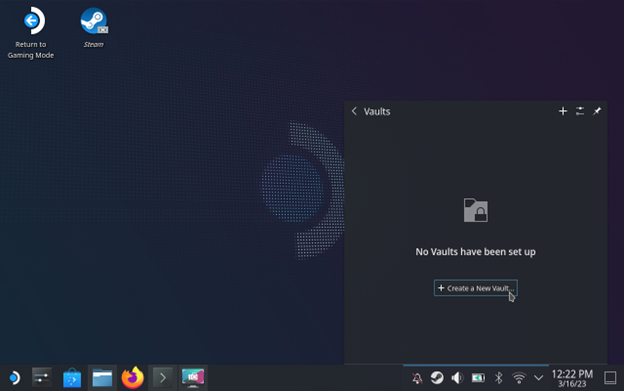
Task: Launch Discover software store from taskbar
Action: tap(72, 377)
